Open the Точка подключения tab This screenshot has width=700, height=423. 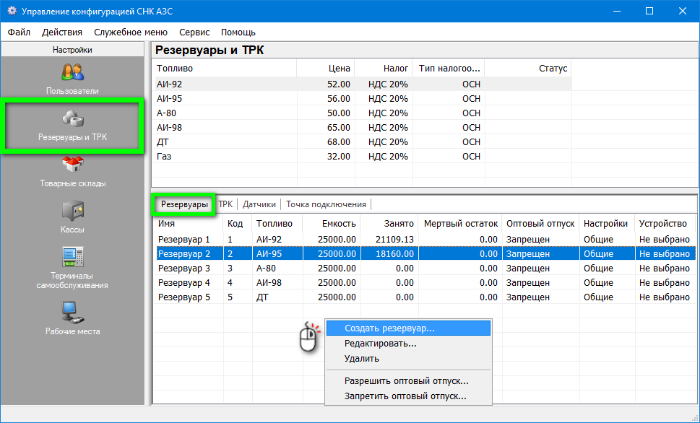point(326,204)
